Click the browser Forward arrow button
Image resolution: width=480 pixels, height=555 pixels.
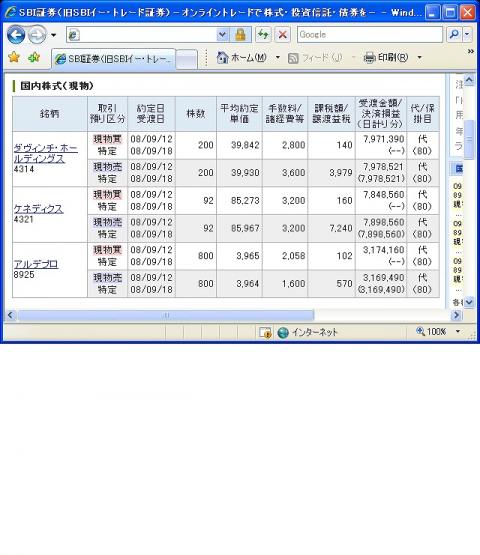37,35
